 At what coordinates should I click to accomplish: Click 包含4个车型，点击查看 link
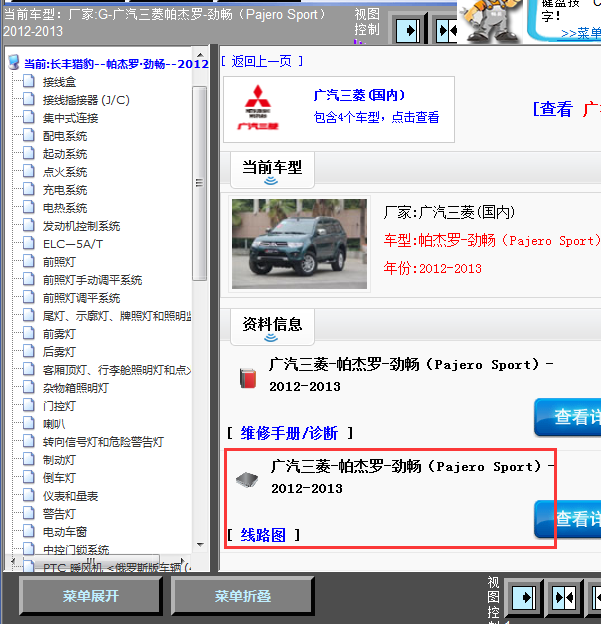click(x=377, y=117)
